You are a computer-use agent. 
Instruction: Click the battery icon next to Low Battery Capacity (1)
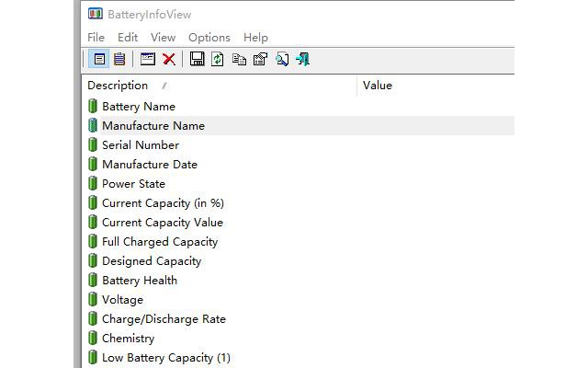pos(93,358)
